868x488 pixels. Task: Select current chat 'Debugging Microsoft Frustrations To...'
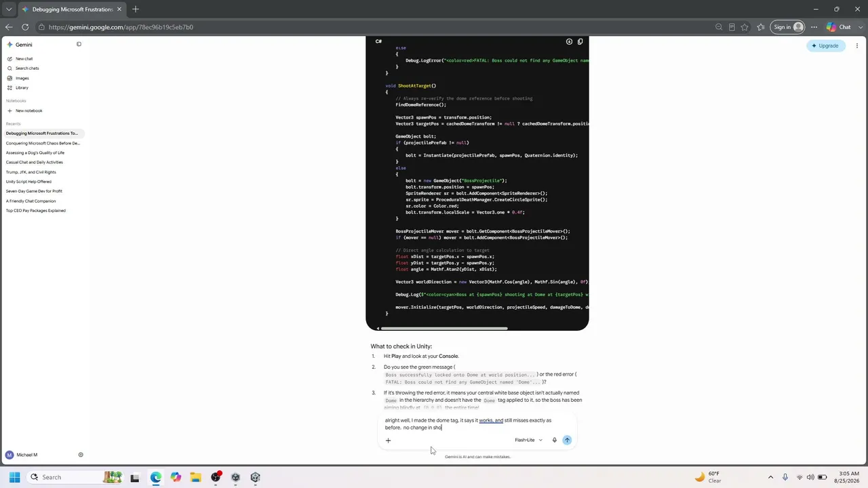point(42,134)
